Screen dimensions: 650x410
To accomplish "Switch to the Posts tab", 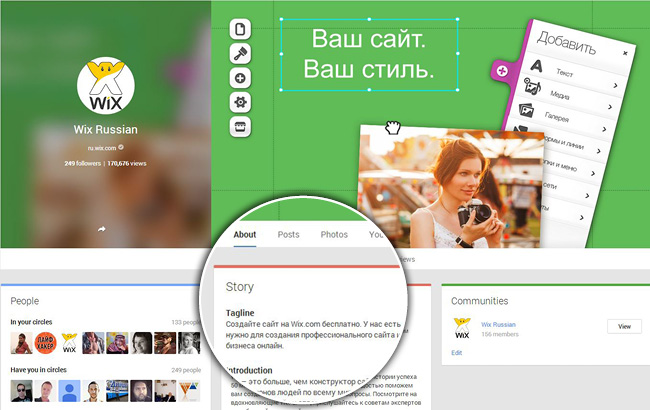I will (289, 235).
